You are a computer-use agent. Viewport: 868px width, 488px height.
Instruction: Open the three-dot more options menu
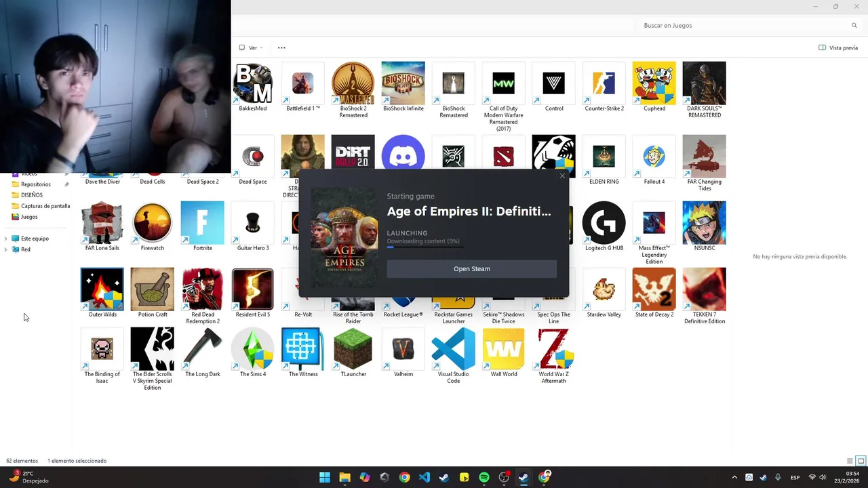pos(281,47)
